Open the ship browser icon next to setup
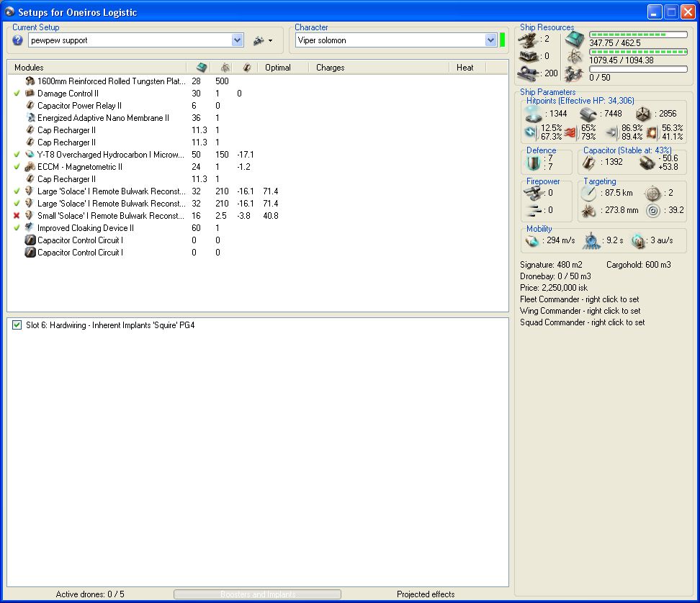Screen dimensions: 700x603 [259, 40]
